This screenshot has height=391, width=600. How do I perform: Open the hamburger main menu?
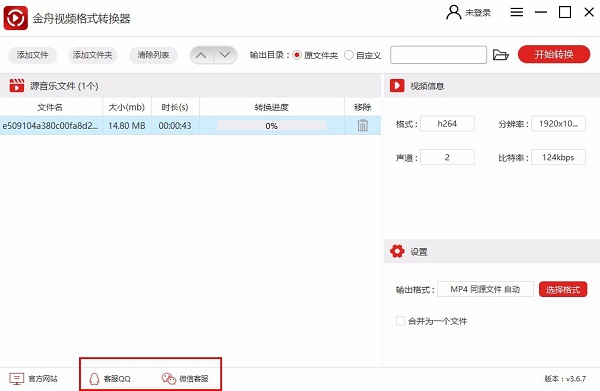click(x=517, y=12)
